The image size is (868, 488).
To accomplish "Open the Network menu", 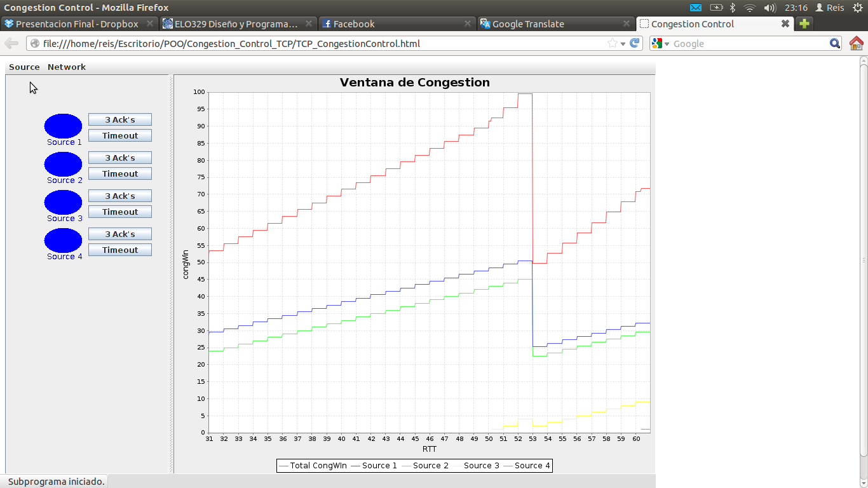I will (x=67, y=67).
